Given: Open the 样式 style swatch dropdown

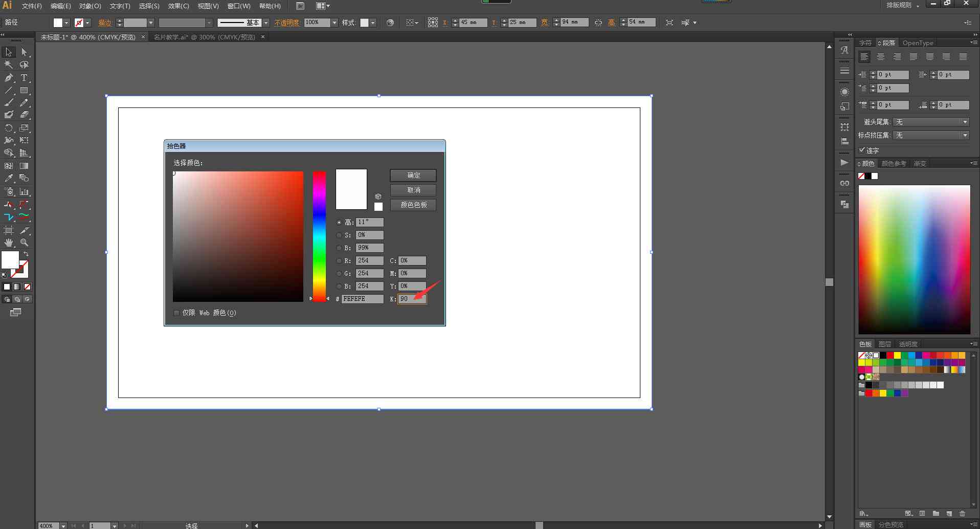Looking at the screenshot, I should tap(373, 23).
